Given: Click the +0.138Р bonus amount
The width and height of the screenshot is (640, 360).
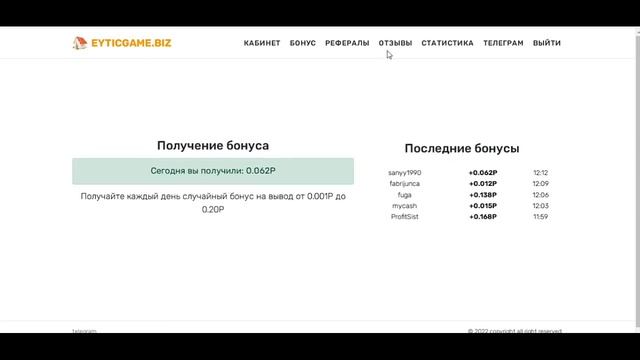Looking at the screenshot, I should [483, 195].
